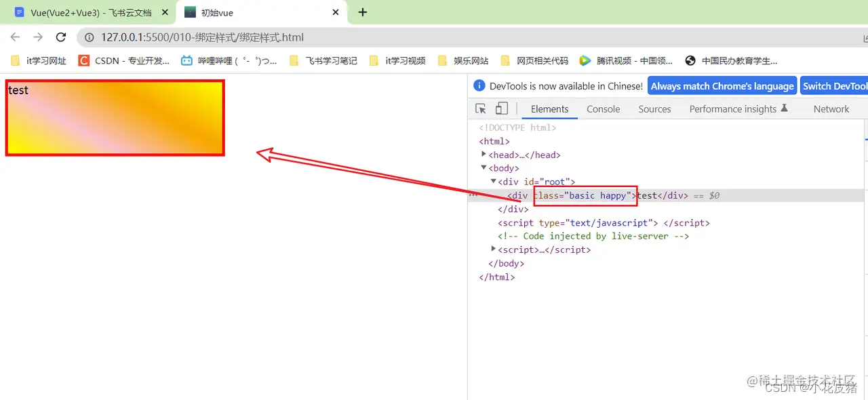Select the <!DOCTYPE html> line
Viewport: 868px width, 400px height.
tap(517, 127)
